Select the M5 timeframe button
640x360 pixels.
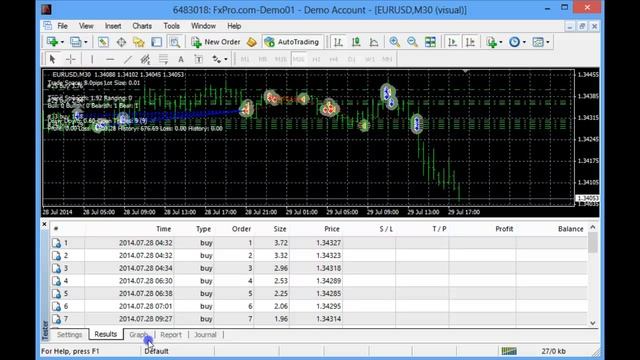pyautogui.click(x=262, y=59)
